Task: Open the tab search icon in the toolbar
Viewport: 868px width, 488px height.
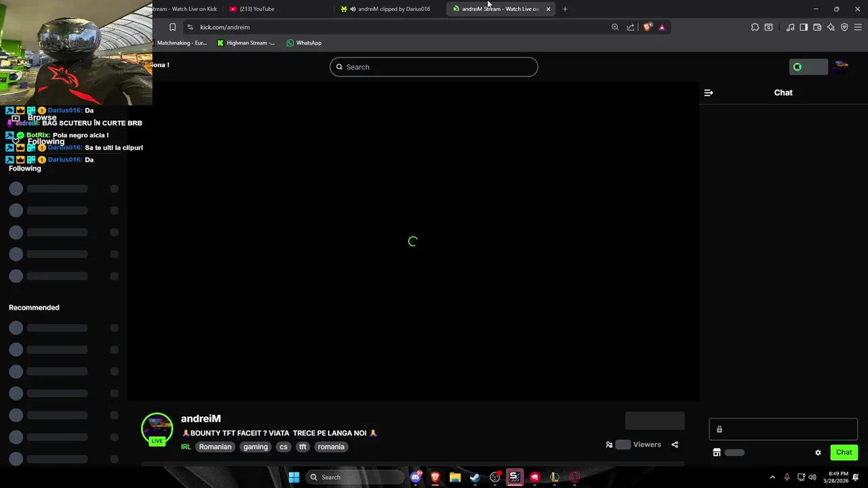Action: (x=768, y=27)
